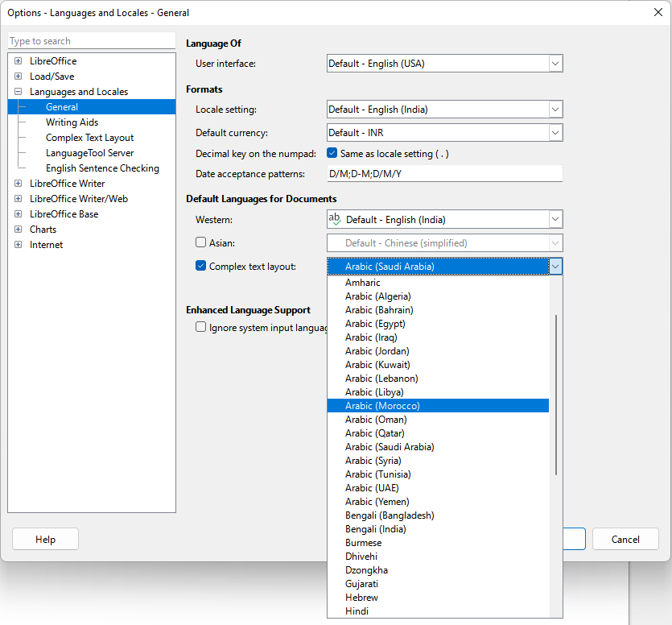Open English Sentence Checking page
672x625 pixels.
[102, 168]
